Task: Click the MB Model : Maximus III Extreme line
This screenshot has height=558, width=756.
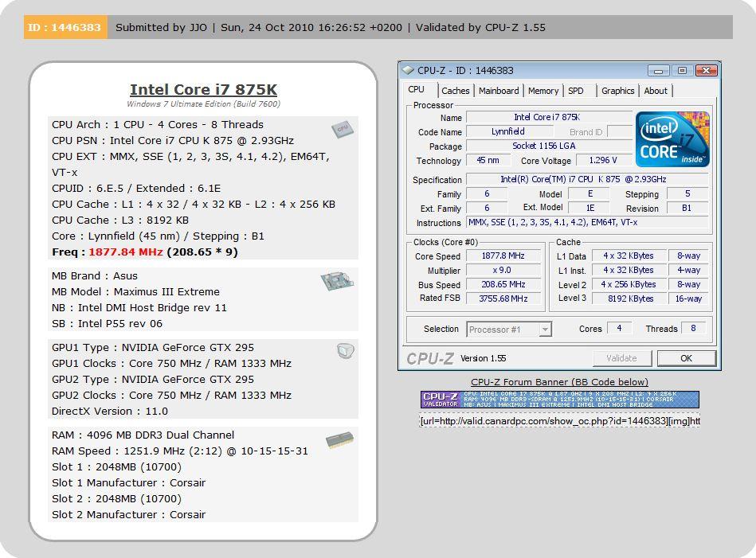Action: [135, 291]
